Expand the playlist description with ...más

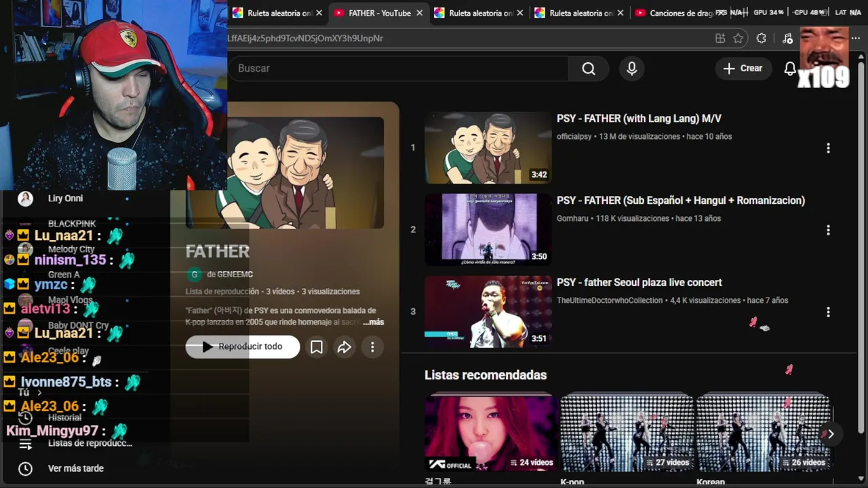pyautogui.click(x=373, y=322)
